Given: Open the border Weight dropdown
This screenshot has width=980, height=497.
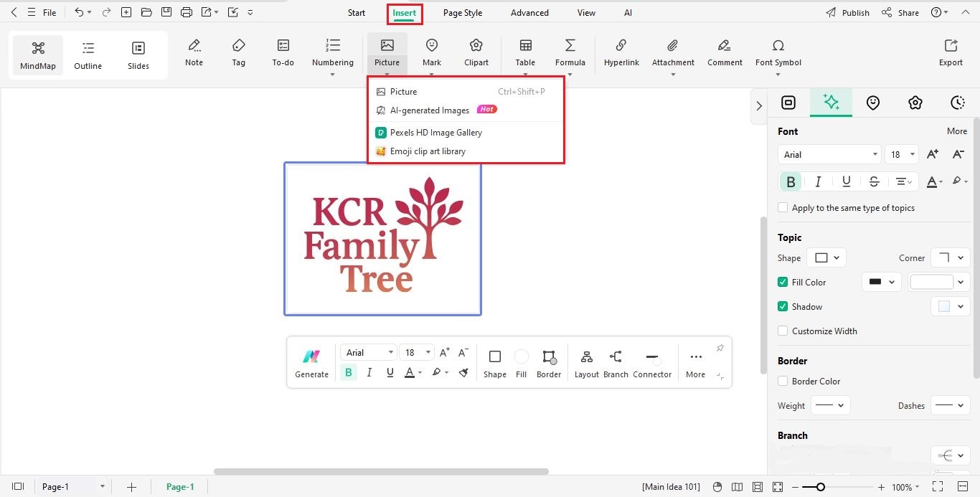Looking at the screenshot, I should [830, 405].
